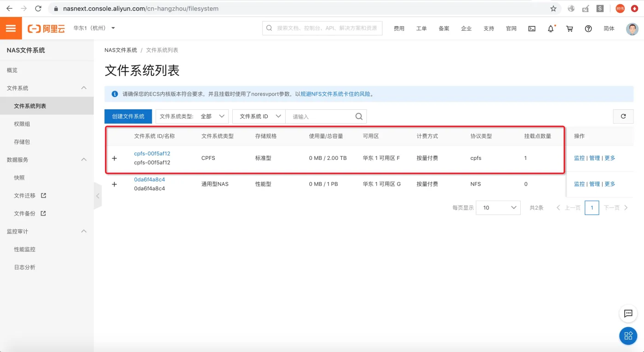Open 存储包 in the sidebar
The width and height of the screenshot is (644, 352).
click(22, 142)
